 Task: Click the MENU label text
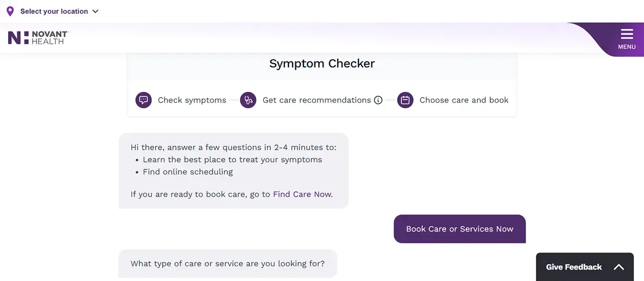tap(627, 47)
